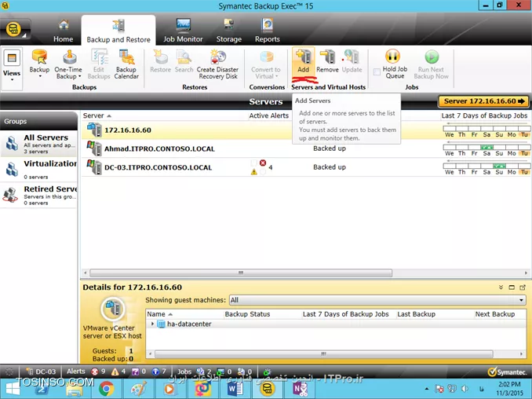Image resolution: width=532 pixels, height=399 pixels.
Task: Click the red error alerts count in status bar
Action: tap(98, 372)
